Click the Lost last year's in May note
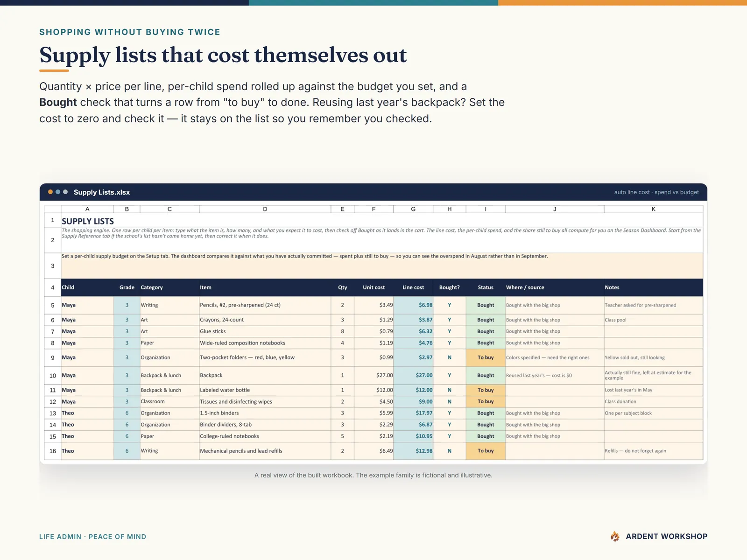 [x=654, y=390]
